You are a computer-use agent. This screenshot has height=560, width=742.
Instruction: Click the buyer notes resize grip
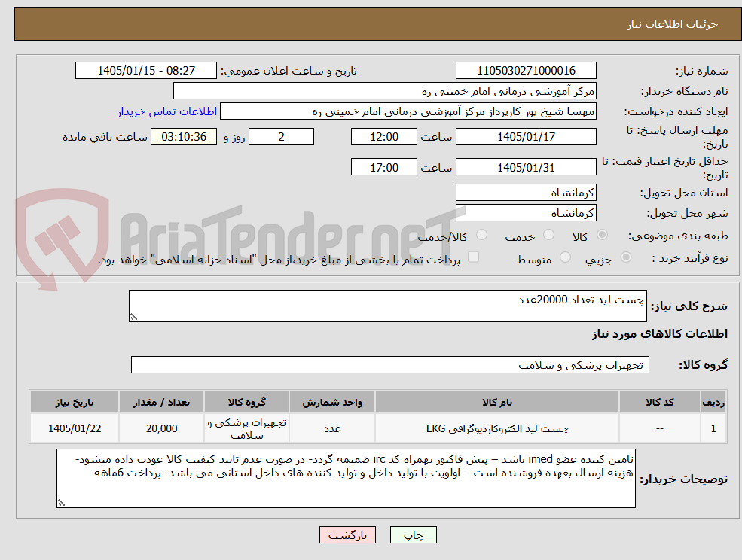(x=61, y=504)
